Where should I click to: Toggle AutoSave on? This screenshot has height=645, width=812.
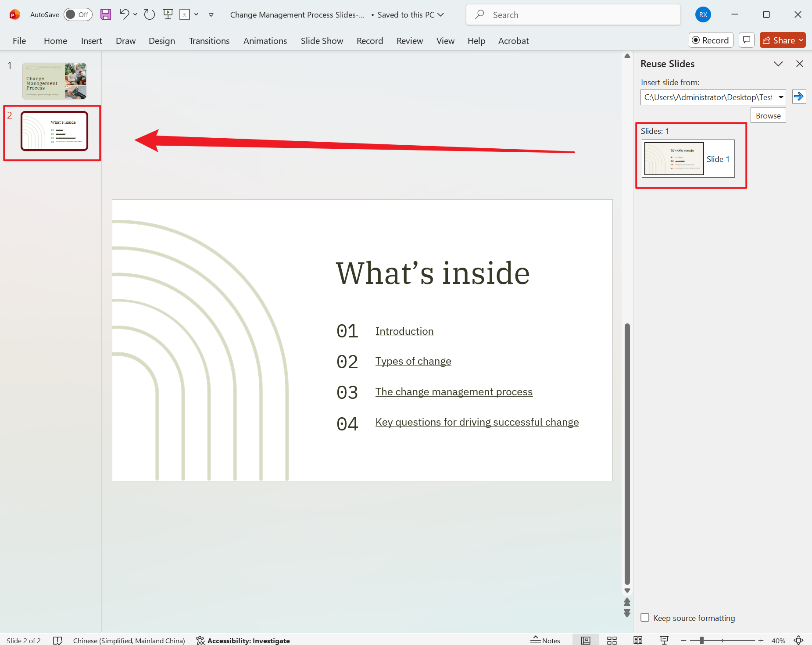point(78,14)
